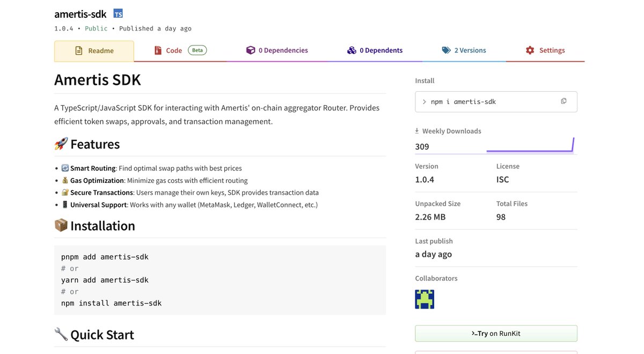Click the weekly downloads count 309

point(422,146)
